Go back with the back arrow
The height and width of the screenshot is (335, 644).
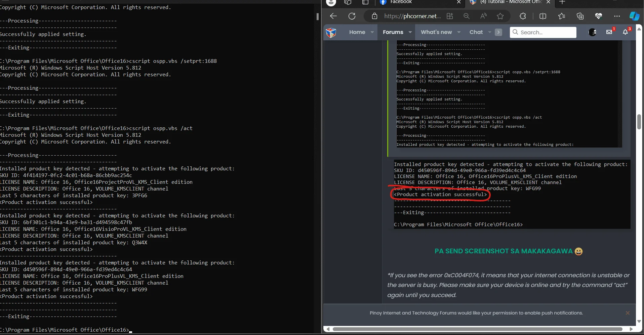(x=333, y=16)
